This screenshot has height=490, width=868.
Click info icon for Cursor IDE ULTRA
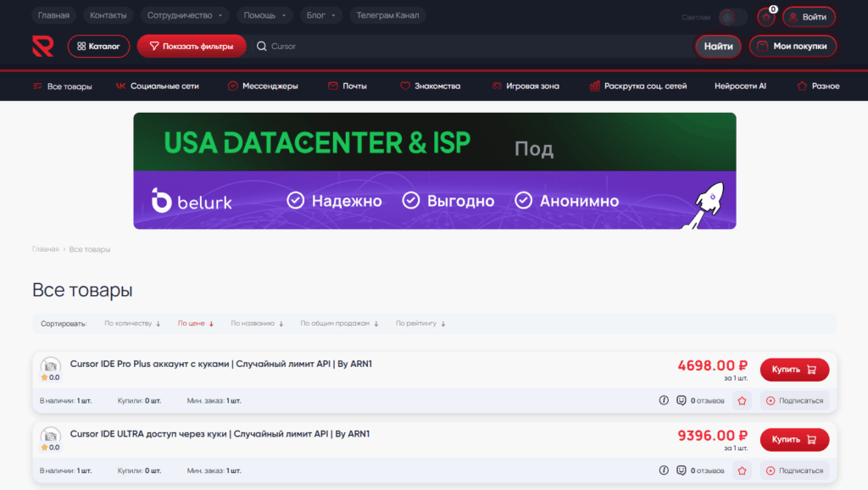pos(664,470)
